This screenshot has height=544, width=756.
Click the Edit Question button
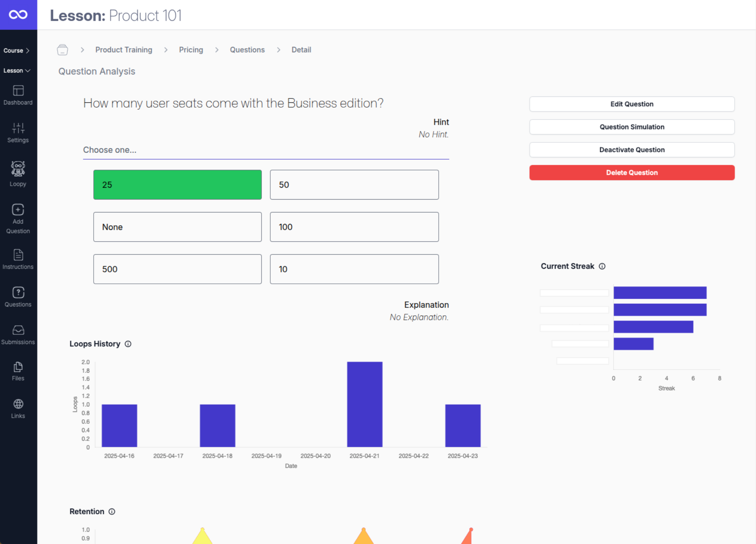pos(632,104)
